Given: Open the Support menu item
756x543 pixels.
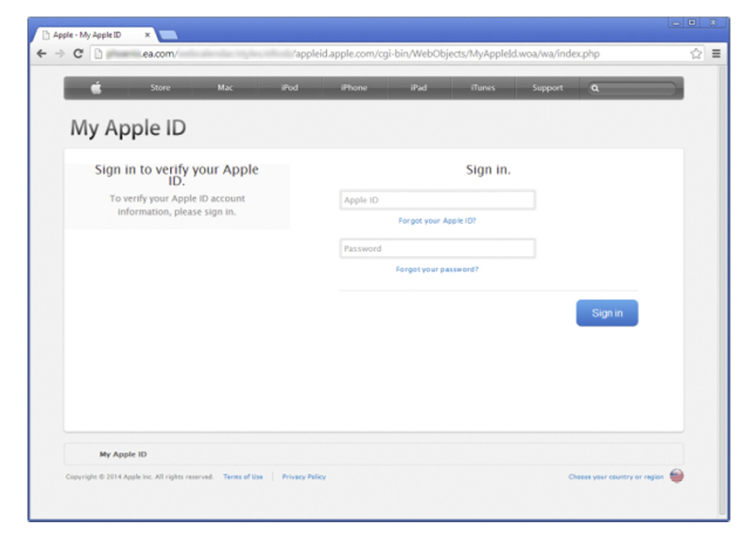Looking at the screenshot, I should point(547,88).
